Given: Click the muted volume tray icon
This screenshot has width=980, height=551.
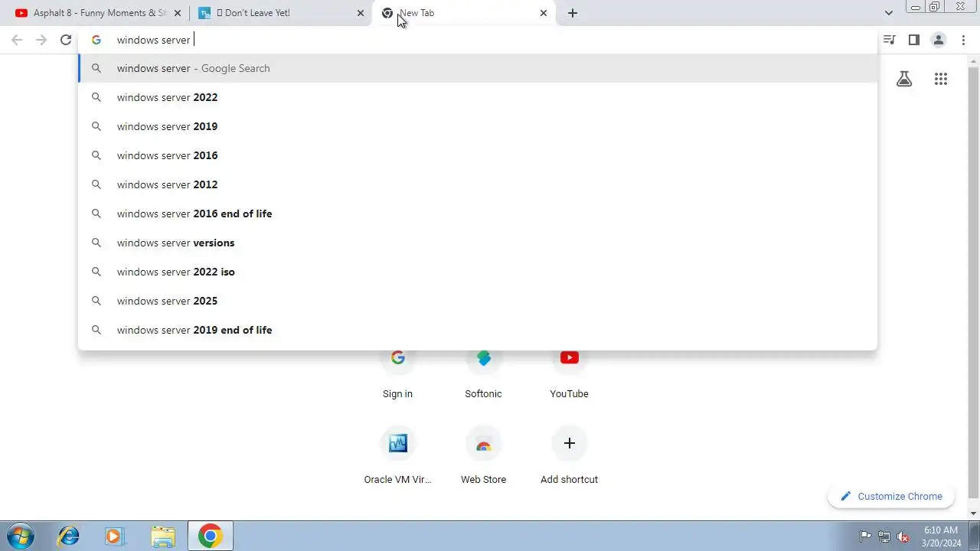Looking at the screenshot, I should coord(903,536).
